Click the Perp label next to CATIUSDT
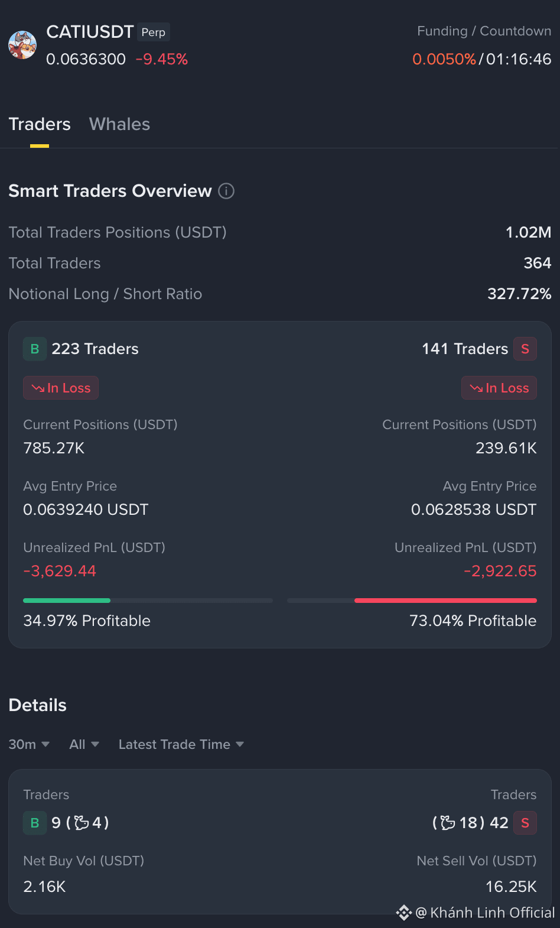The width and height of the screenshot is (560, 928). click(154, 32)
